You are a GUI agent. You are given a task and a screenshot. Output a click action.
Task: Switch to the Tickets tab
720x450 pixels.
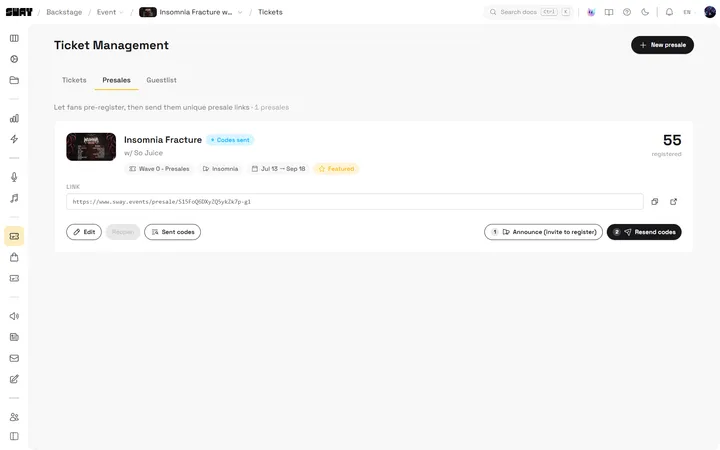(x=74, y=80)
